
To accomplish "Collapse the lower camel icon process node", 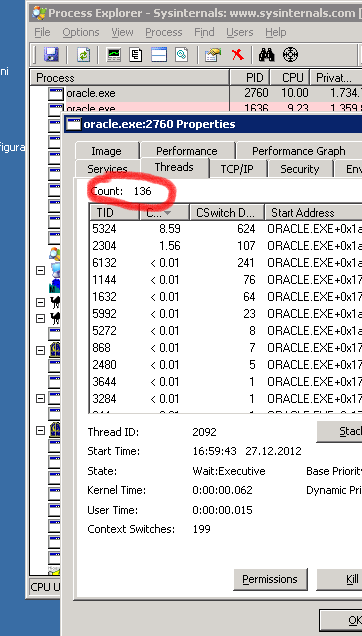I will 40,318.
